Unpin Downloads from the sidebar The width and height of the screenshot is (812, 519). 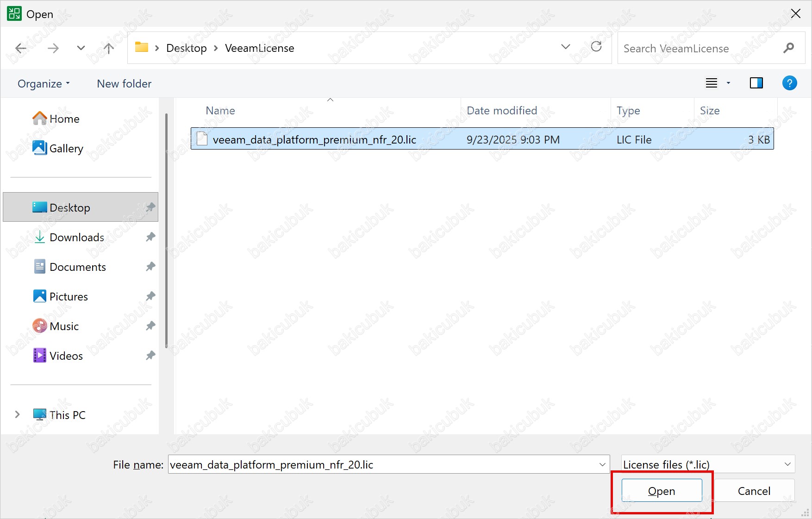[150, 237]
